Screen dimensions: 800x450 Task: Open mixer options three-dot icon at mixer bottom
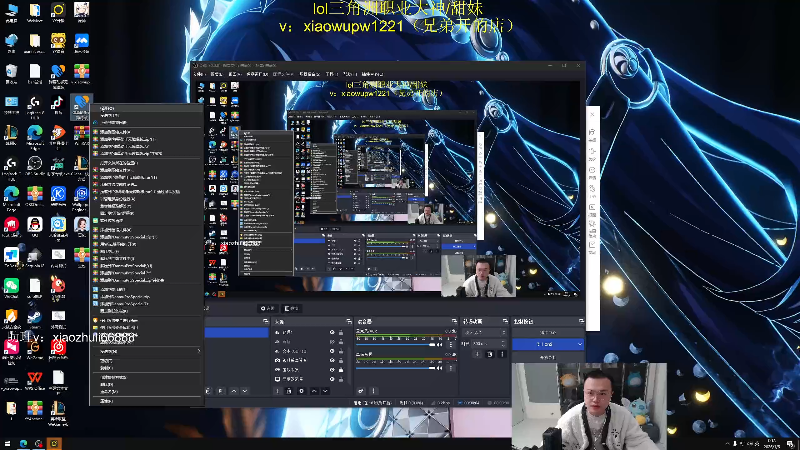(373, 391)
